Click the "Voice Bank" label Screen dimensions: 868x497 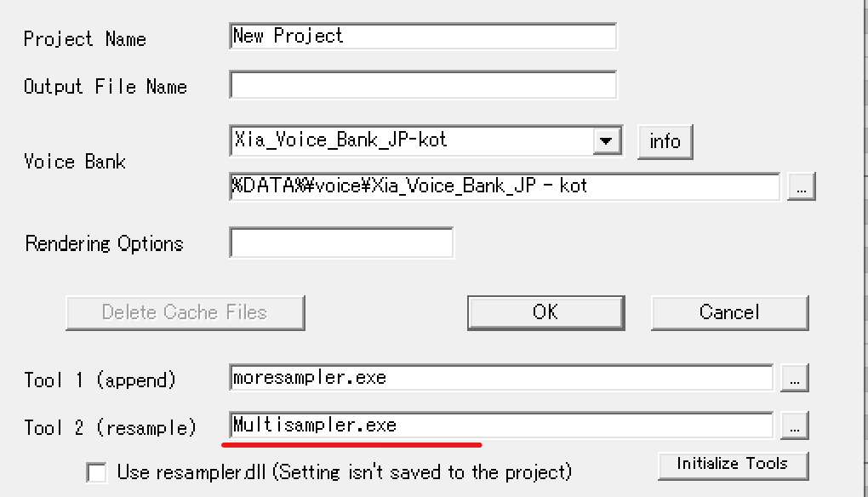74,162
